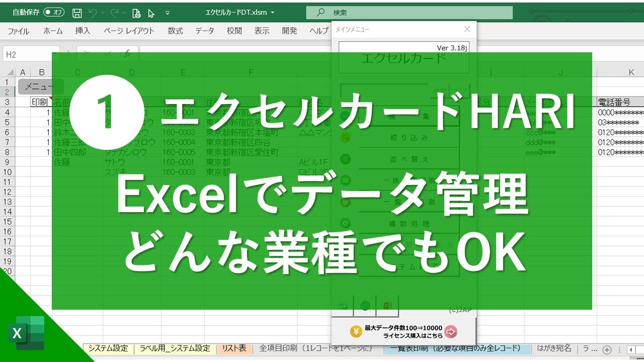Open the ページ レイアウト tab
The image size is (644, 362).
click(129, 31)
